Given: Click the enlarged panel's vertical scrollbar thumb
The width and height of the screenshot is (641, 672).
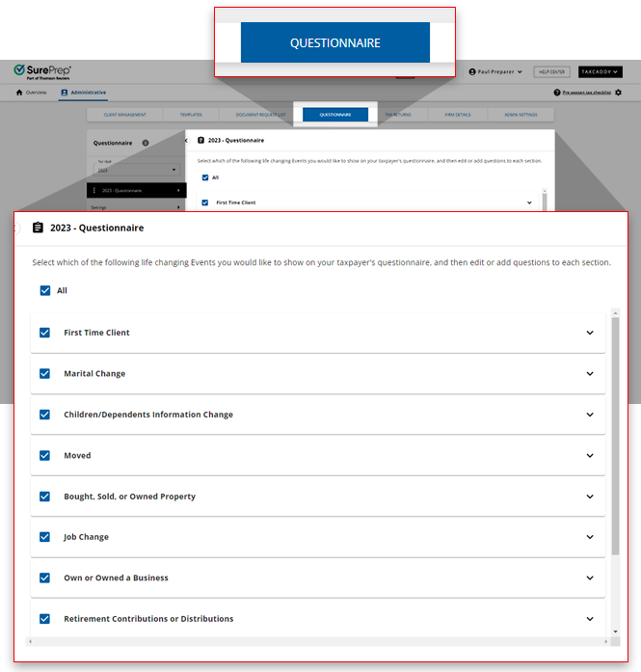Looking at the screenshot, I should click(x=615, y=437).
